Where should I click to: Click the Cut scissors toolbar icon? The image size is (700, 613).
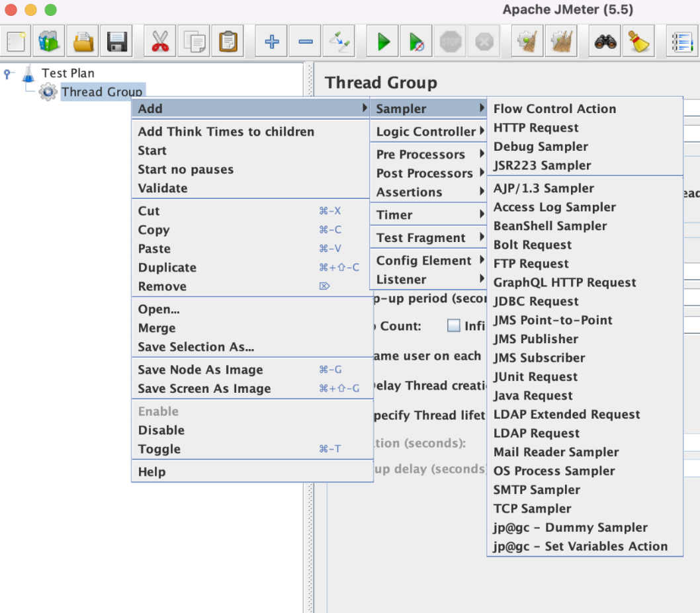160,42
